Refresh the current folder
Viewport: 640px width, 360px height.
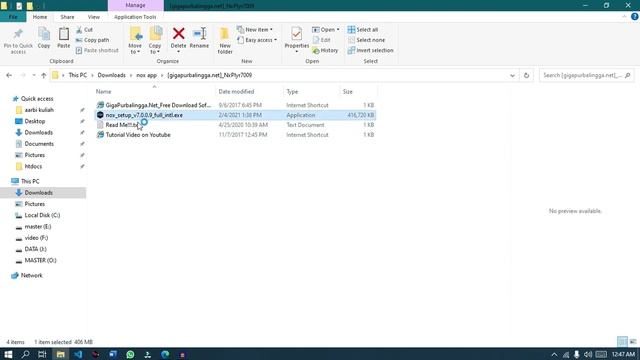click(x=526, y=75)
